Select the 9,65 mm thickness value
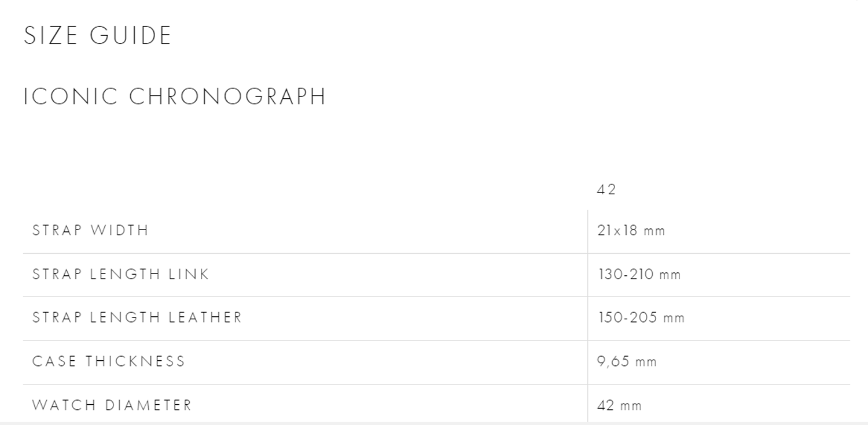This screenshot has width=868, height=425. tap(627, 362)
